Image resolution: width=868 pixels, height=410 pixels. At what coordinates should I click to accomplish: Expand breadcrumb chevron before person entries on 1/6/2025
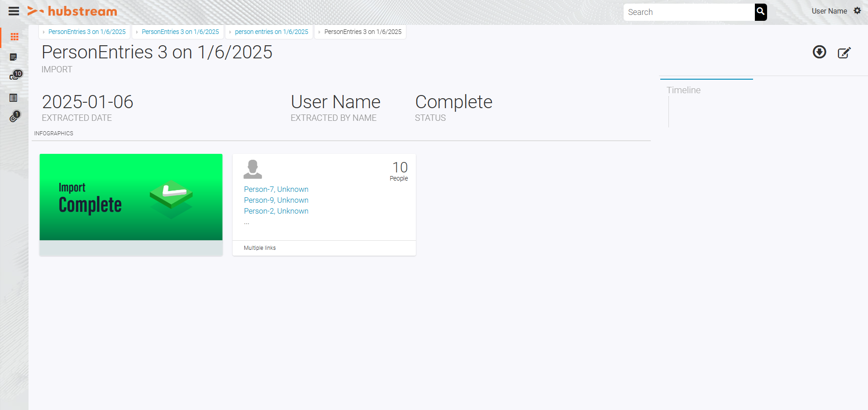coord(231,32)
